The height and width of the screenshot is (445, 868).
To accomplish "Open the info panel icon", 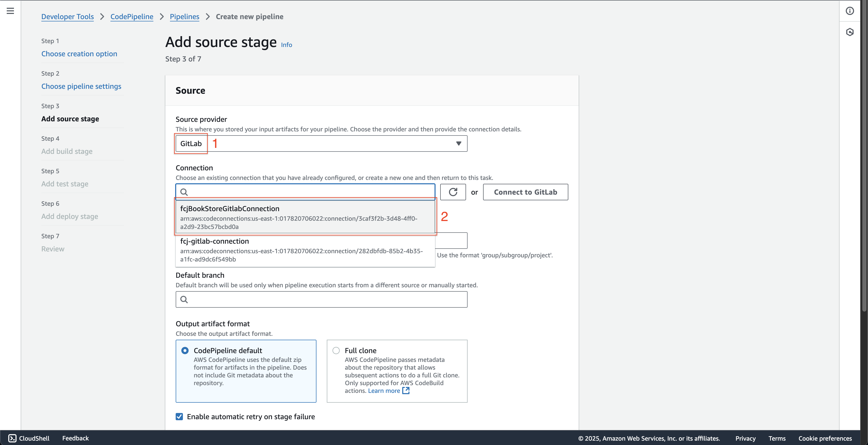I will pos(850,11).
